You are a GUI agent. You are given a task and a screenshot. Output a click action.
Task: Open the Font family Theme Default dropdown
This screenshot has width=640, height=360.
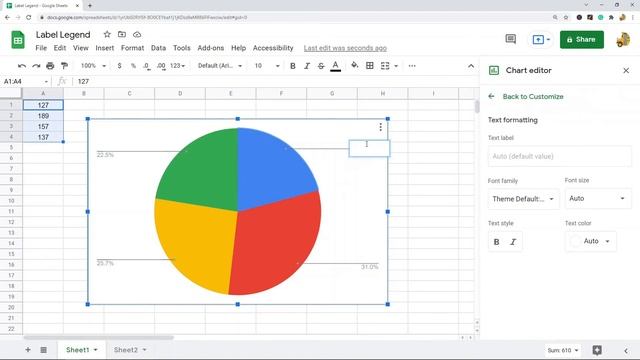point(523,199)
